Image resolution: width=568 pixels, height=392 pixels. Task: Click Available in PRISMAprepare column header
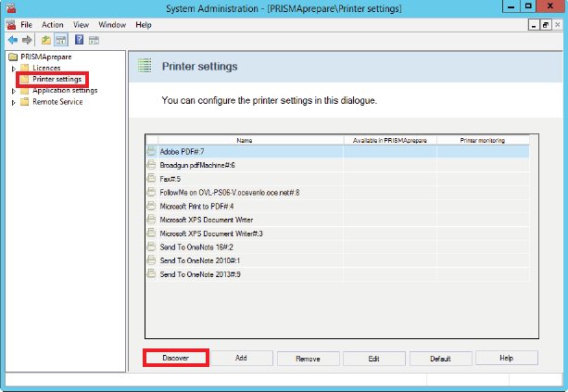[x=390, y=140]
